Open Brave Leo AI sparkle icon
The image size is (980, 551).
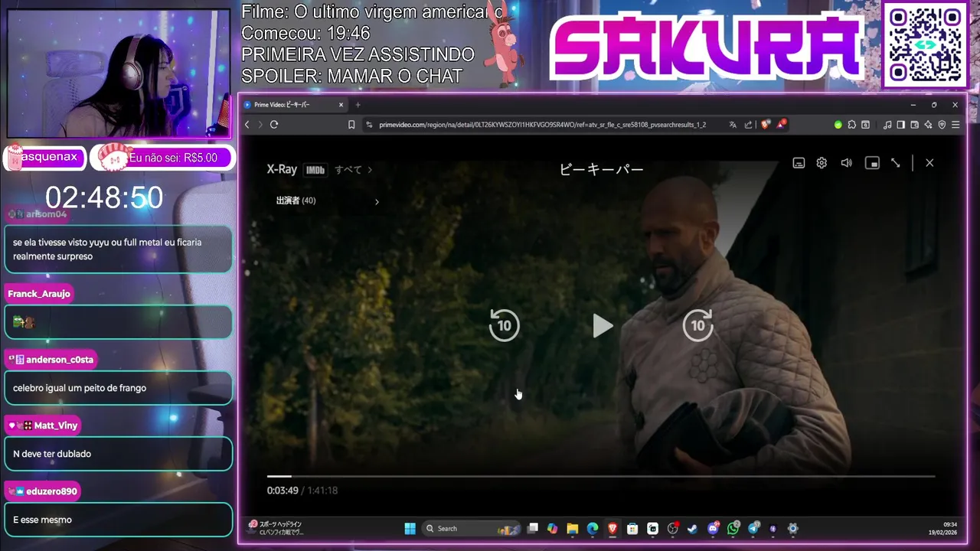[929, 125]
